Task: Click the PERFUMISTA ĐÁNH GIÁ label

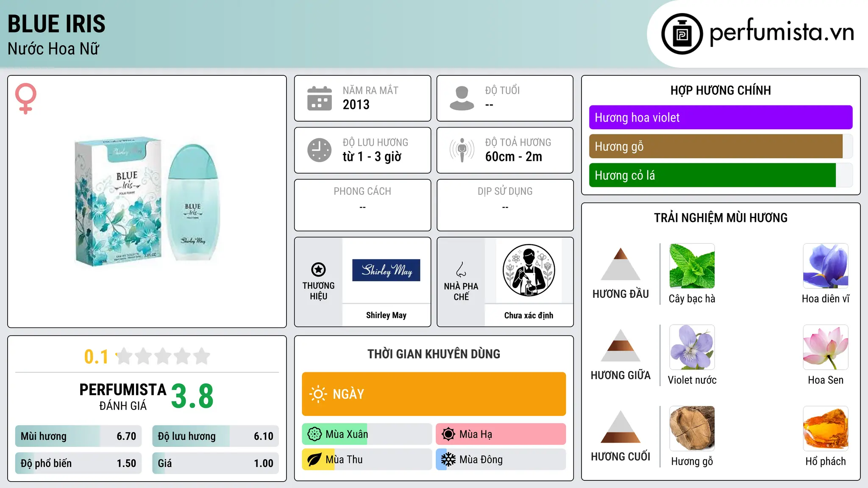Action: pos(123,396)
